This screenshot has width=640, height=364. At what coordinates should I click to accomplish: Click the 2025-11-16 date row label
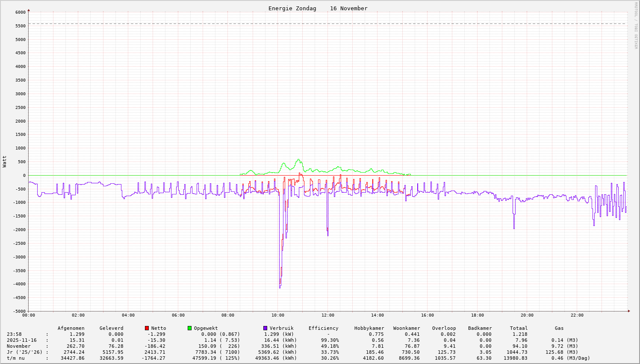click(22, 340)
